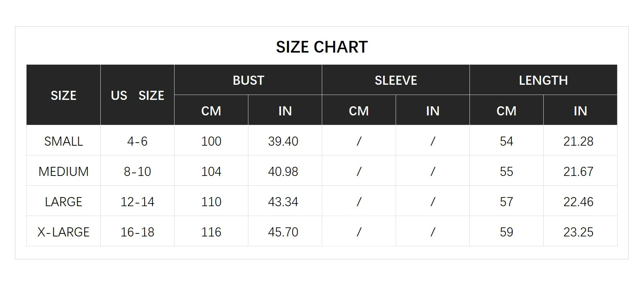Select the SMALL size row label
Screen dimensions: 644x286
(x=64, y=141)
